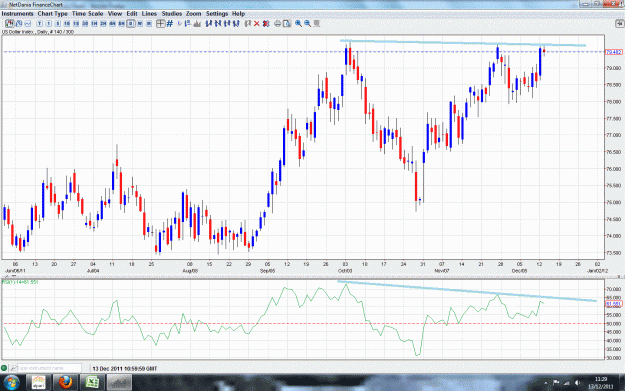The height and width of the screenshot is (391, 625).
Task: Click the RSI(1) study label
Action: [x=20, y=282]
